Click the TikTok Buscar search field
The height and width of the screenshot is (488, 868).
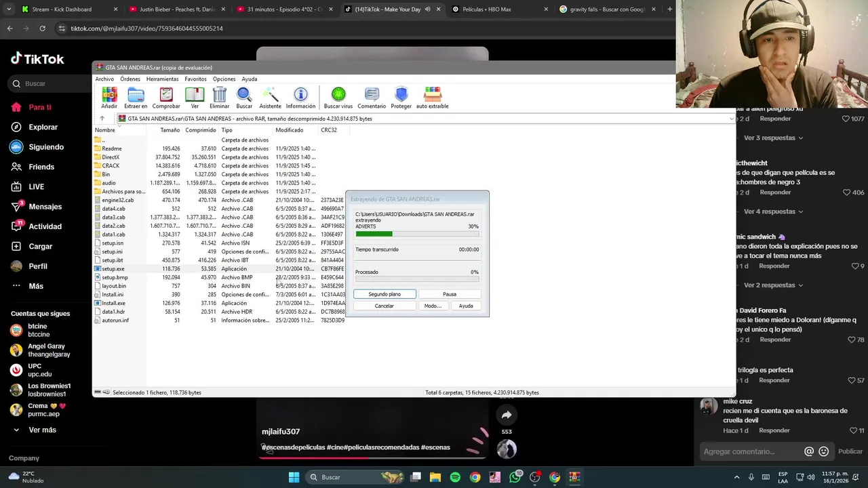click(51, 83)
